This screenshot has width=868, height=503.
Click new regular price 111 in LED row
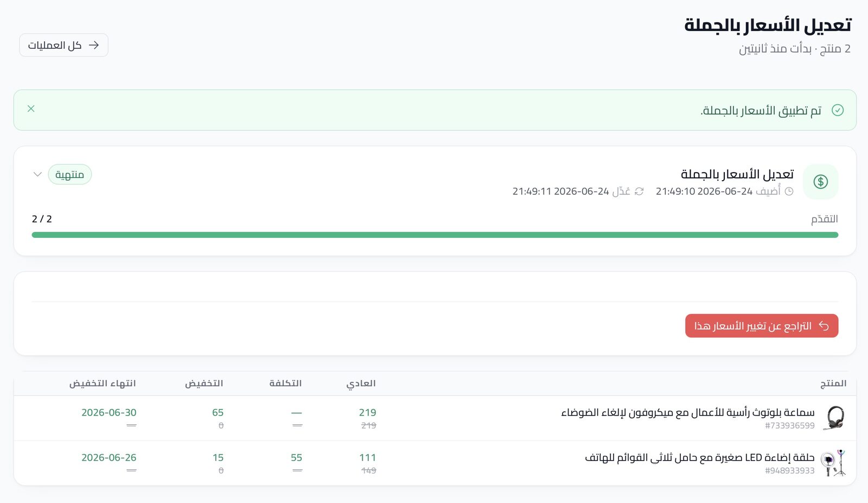coord(368,457)
